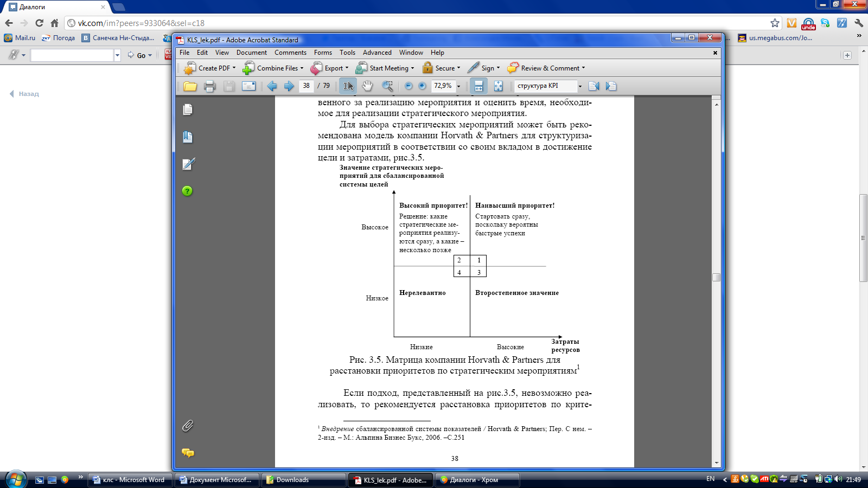
Task: Open the Signatures panel in left sidebar
Action: pos(188,164)
